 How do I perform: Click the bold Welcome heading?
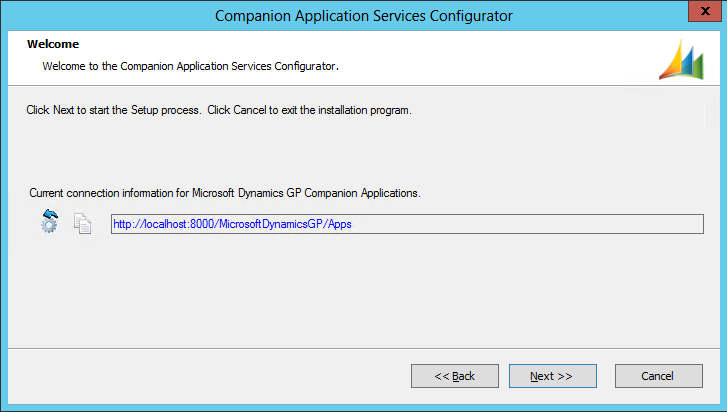tap(53, 44)
